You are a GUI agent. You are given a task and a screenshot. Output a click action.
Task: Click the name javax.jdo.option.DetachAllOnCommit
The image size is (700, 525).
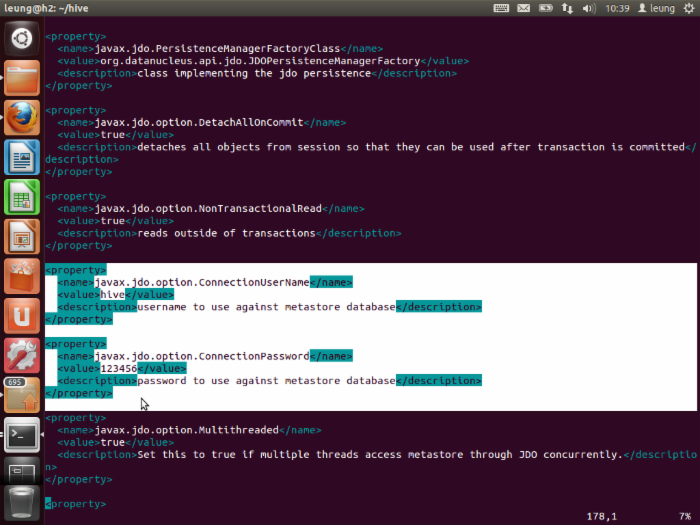pos(199,122)
